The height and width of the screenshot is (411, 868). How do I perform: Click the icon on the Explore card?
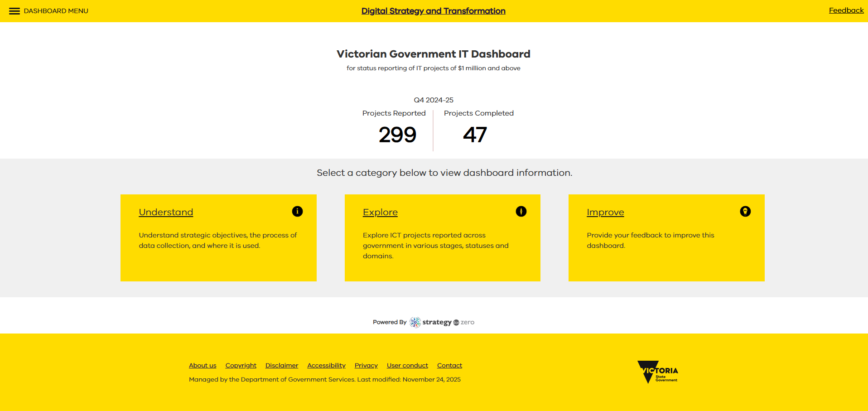[521, 211]
